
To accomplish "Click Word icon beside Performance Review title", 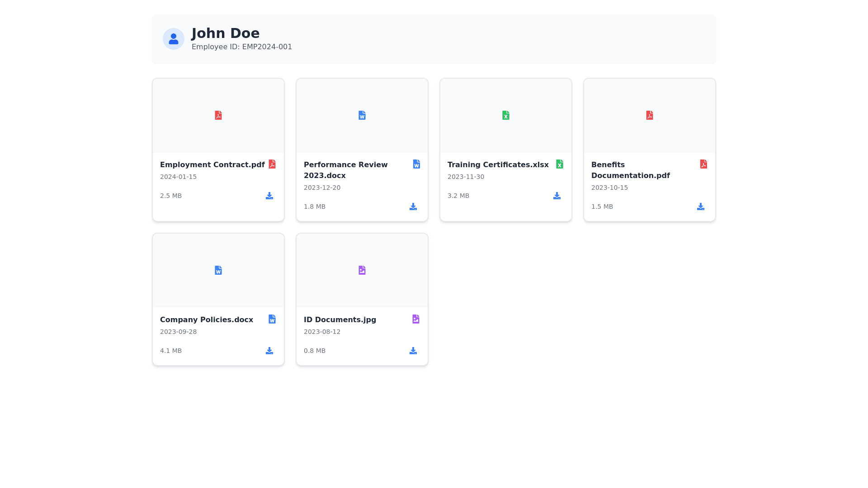I will (x=416, y=164).
